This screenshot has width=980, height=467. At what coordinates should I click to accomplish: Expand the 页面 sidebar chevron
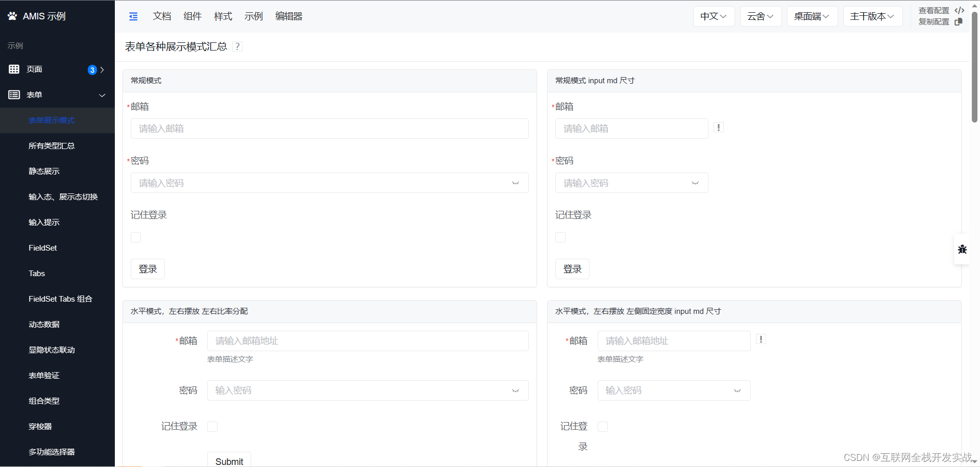click(x=102, y=70)
